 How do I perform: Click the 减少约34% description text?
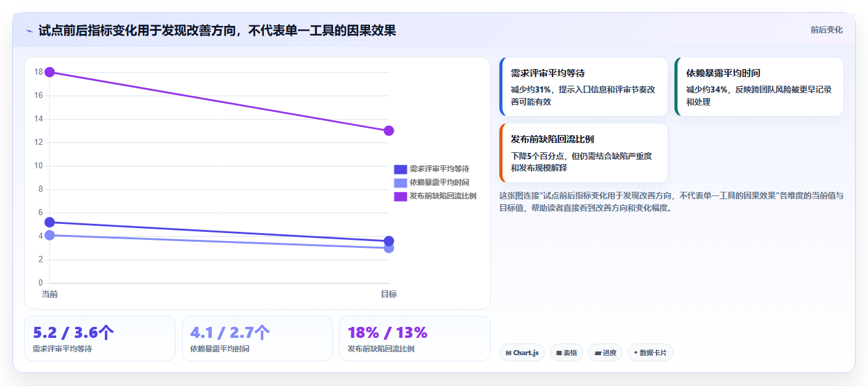tap(759, 96)
